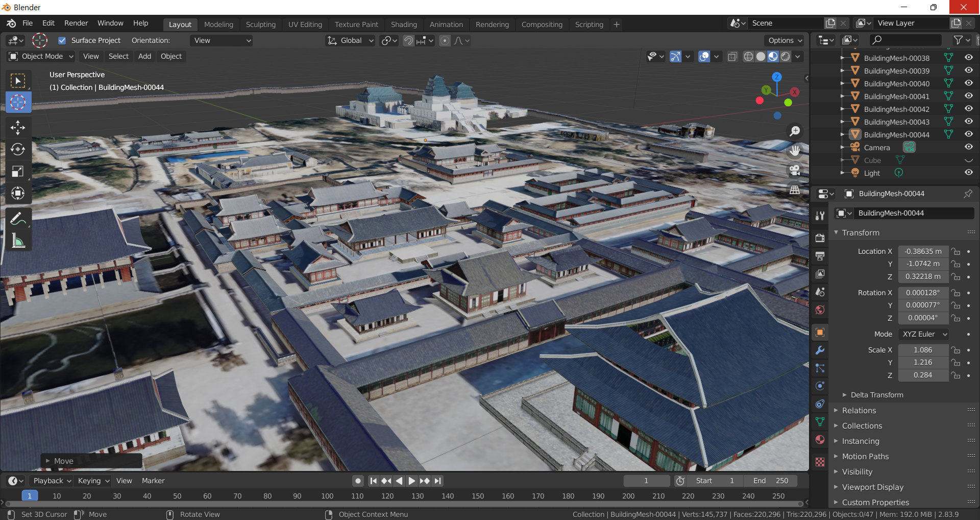Toggle Camera visibility eye icon
Screen dimensions: 980x520
(x=968, y=147)
